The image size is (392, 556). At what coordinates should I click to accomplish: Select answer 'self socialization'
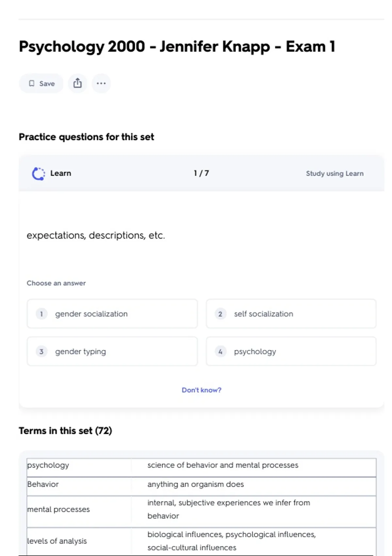291,314
